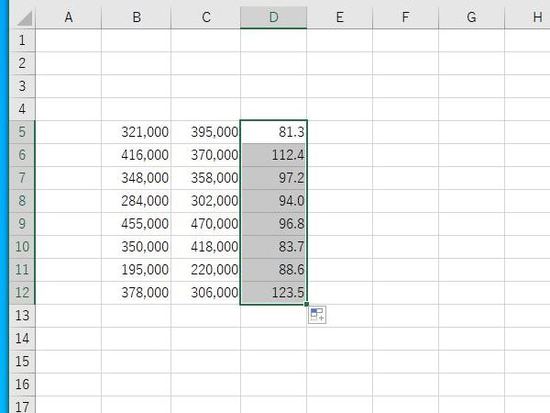
Task: Select column D header
Action: 274,17
